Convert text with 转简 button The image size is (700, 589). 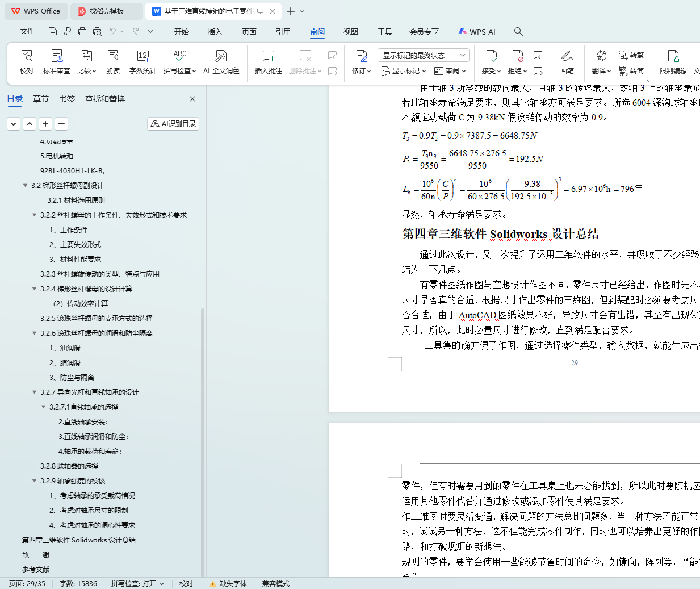(x=631, y=71)
